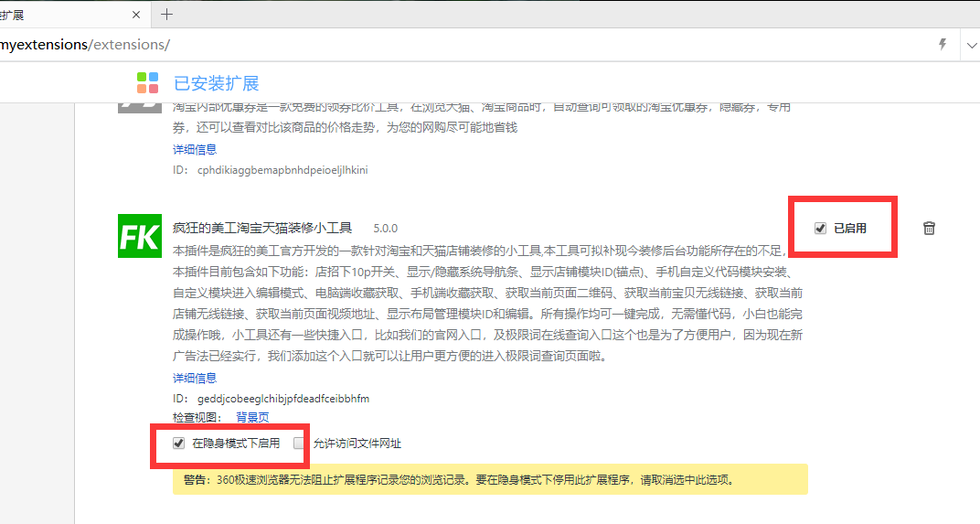Uncheck the 已启用 checkbox for 疯狂的美工
Image resolution: width=980 pixels, height=524 pixels.
click(x=820, y=229)
